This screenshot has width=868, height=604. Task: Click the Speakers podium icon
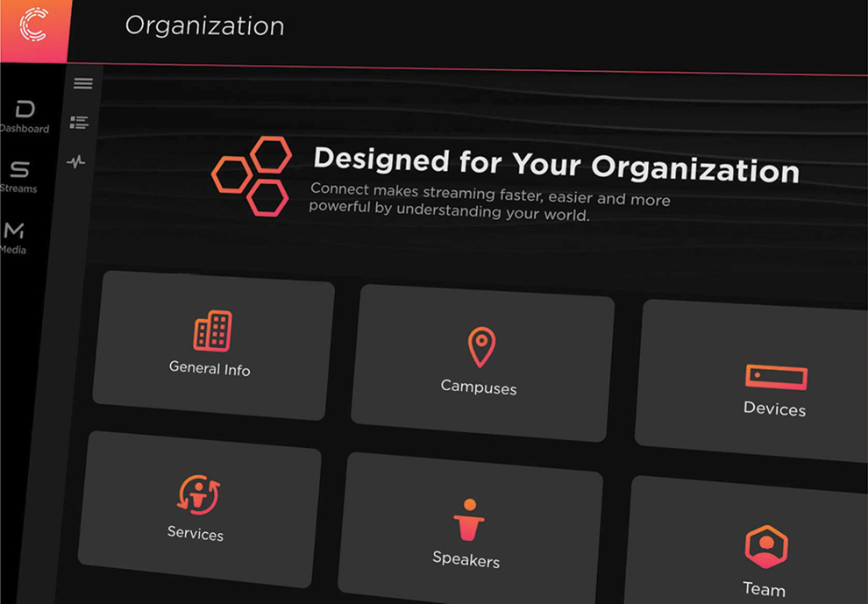pyautogui.click(x=469, y=520)
